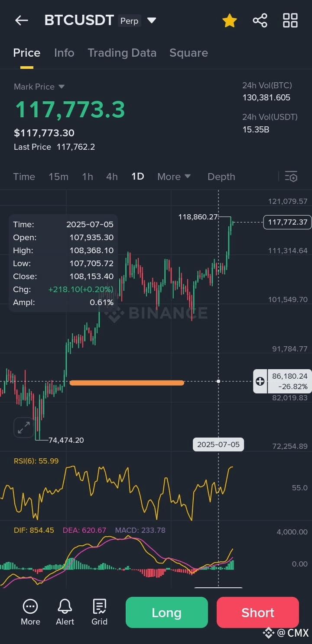Tap the 117,772.37 current price label

[x=287, y=222]
